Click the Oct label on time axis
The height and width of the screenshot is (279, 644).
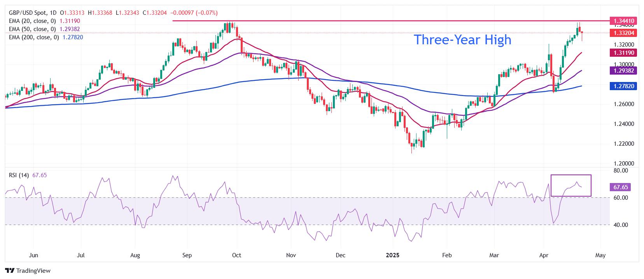coord(236,255)
